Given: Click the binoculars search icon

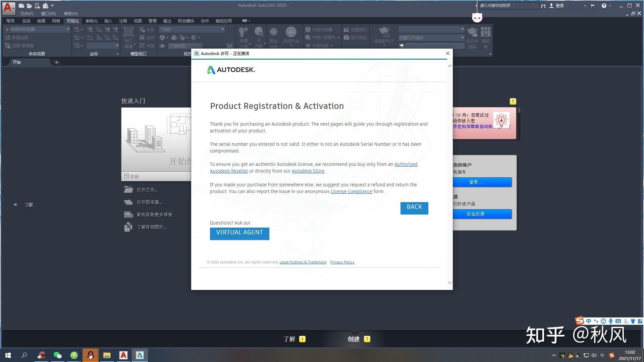Looking at the screenshot, I should pos(543,6).
